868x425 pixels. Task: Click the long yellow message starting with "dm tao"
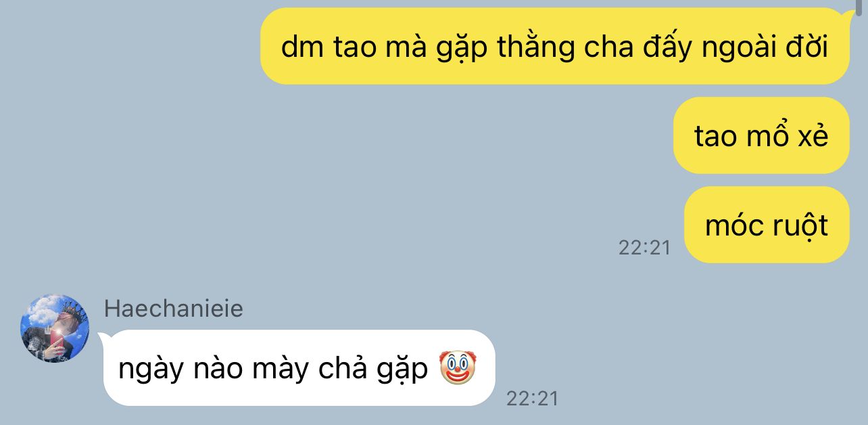tap(554, 46)
